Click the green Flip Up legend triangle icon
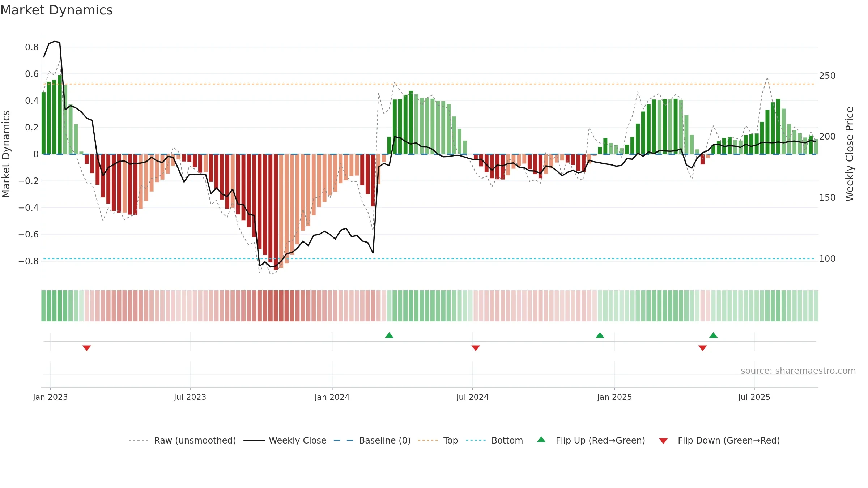This screenshot has width=868, height=488. click(541, 440)
